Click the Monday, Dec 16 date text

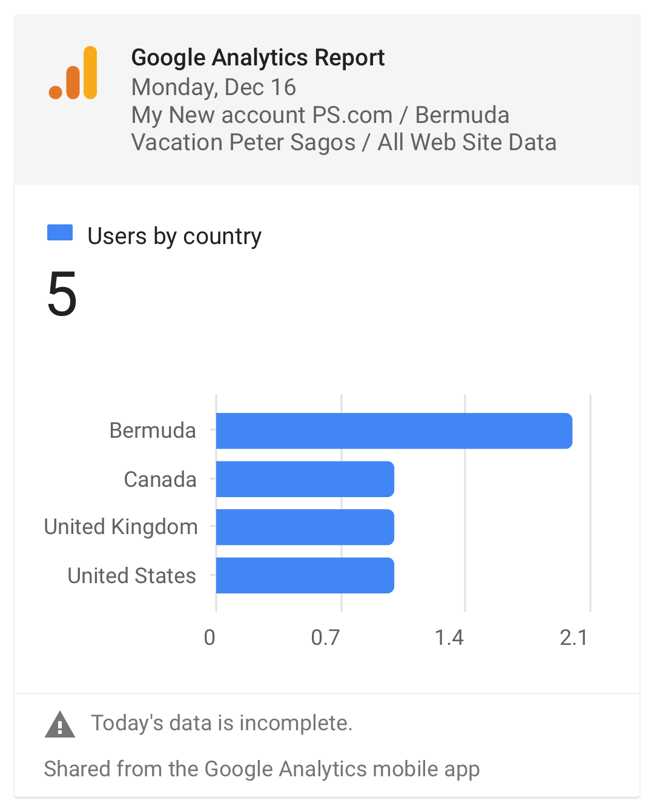click(214, 87)
